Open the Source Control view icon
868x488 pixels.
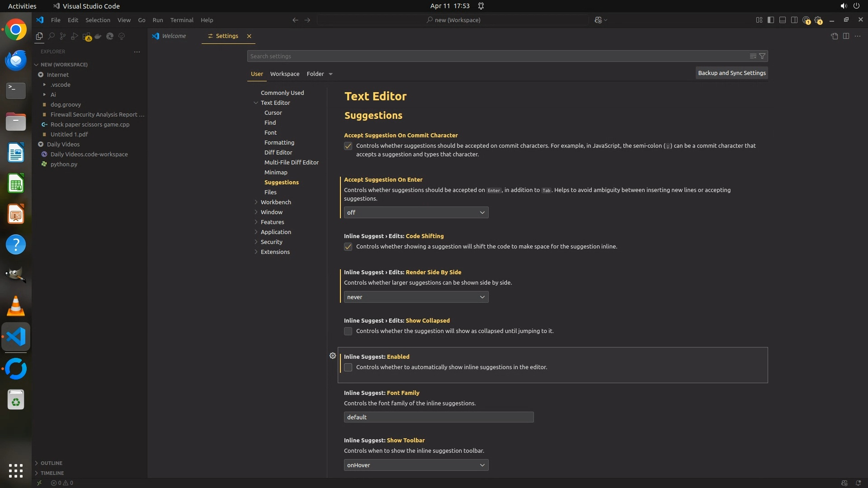pyautogui.click(x=63, y=36)
